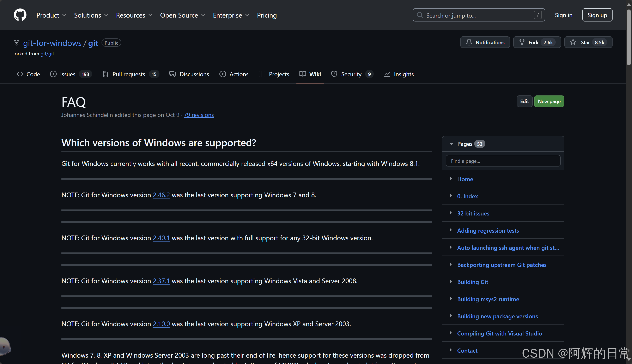Open the Insights graph tab
The width and height of the screenshot is (632, 364).
tap(398, 74)
